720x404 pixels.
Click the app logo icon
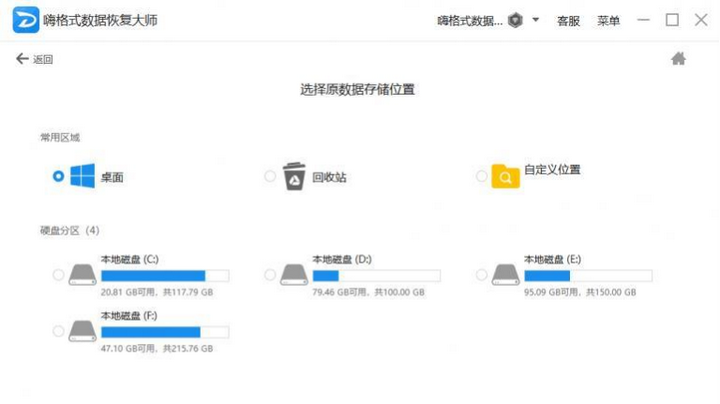26,20
